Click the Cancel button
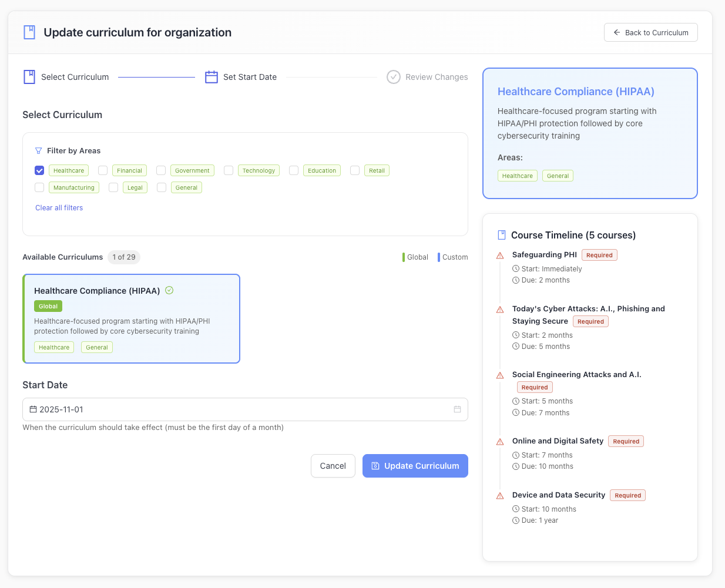Screen dimensions: 725x588 point(333,466)
